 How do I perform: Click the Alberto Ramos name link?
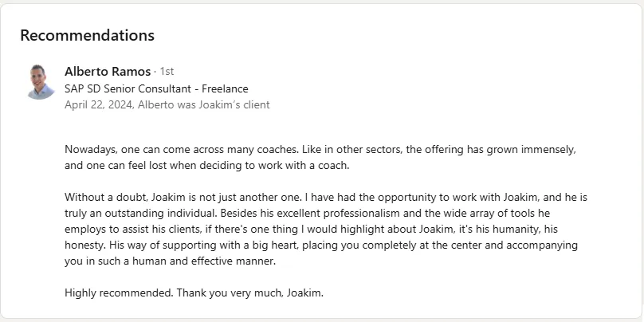click(108, 72)
